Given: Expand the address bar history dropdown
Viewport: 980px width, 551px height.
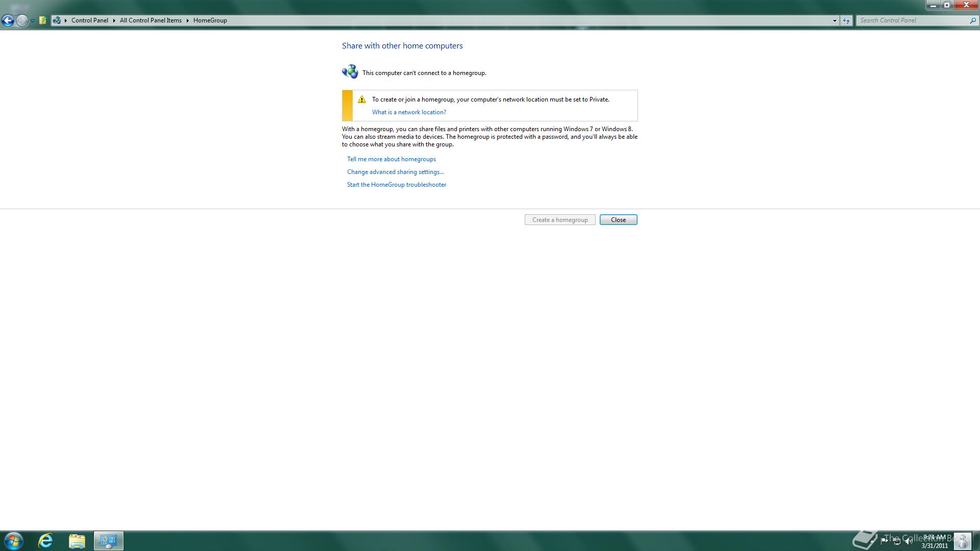Looking at the screenshot, I should click(835, 21).
